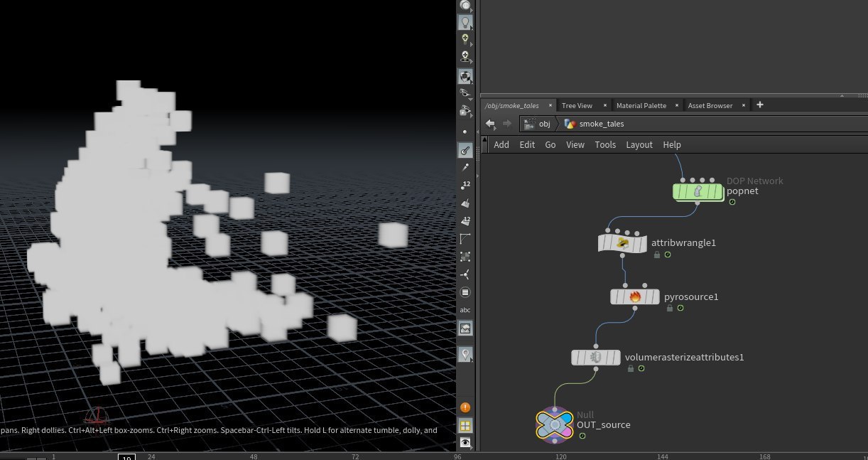Add a new pane tab with plus button

(x=759, y=105)
